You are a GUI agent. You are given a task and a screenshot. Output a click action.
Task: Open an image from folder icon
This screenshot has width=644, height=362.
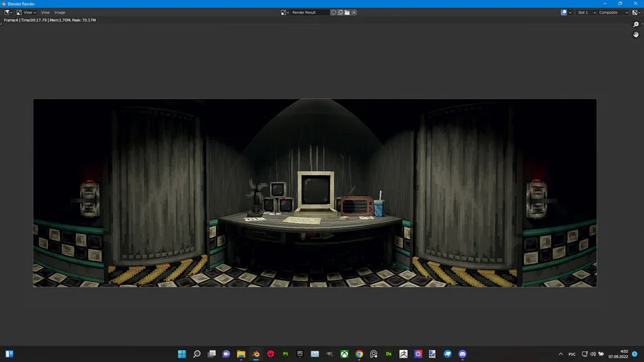click(347, 12)
